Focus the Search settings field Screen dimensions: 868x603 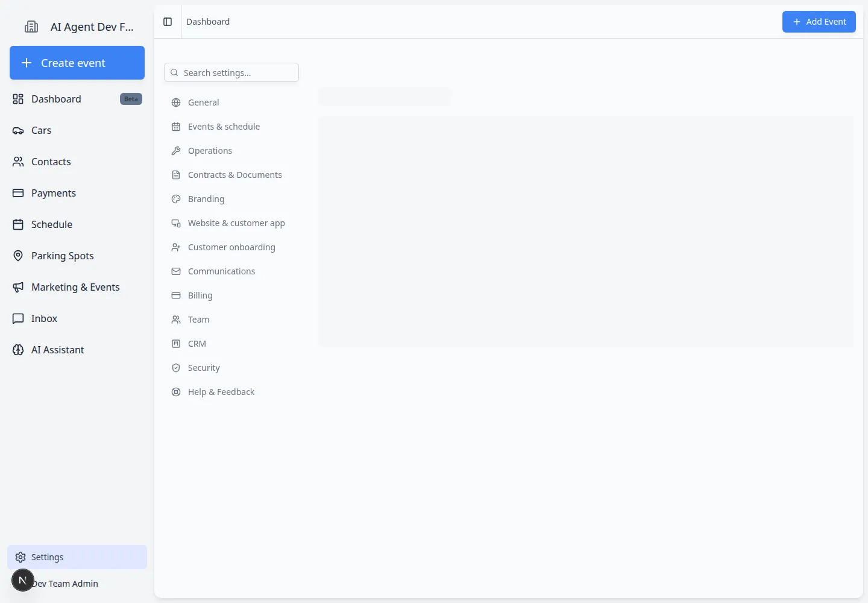[231, 72]
